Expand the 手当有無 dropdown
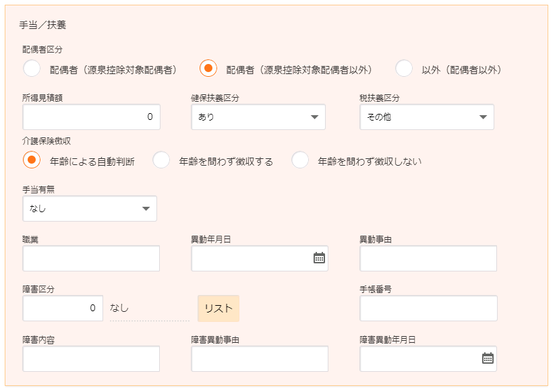Viewport: 555px width, 392px height. click(x=90, y=209)
